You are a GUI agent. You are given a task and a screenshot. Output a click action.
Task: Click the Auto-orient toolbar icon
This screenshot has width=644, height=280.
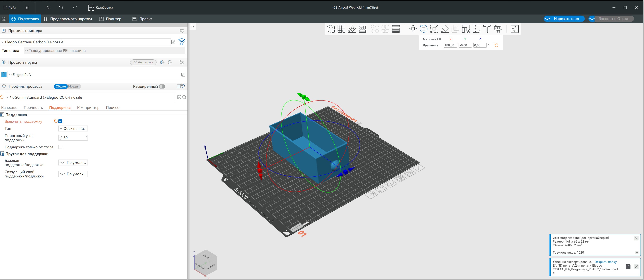(352, 29)
